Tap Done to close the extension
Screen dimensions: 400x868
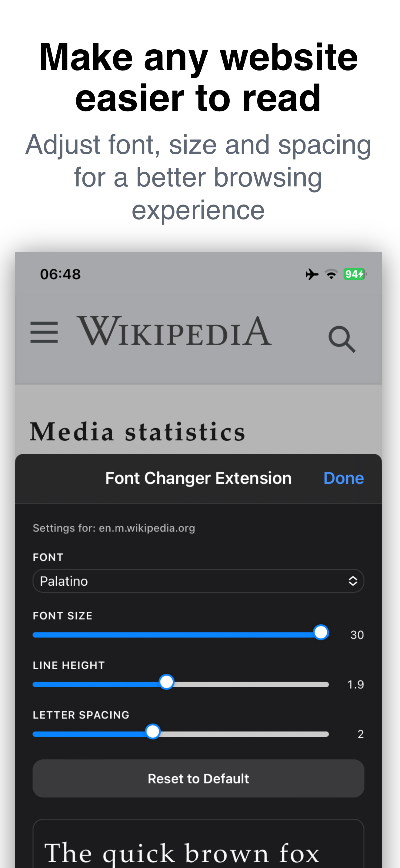pyautogui.click(x=344, y=478)
